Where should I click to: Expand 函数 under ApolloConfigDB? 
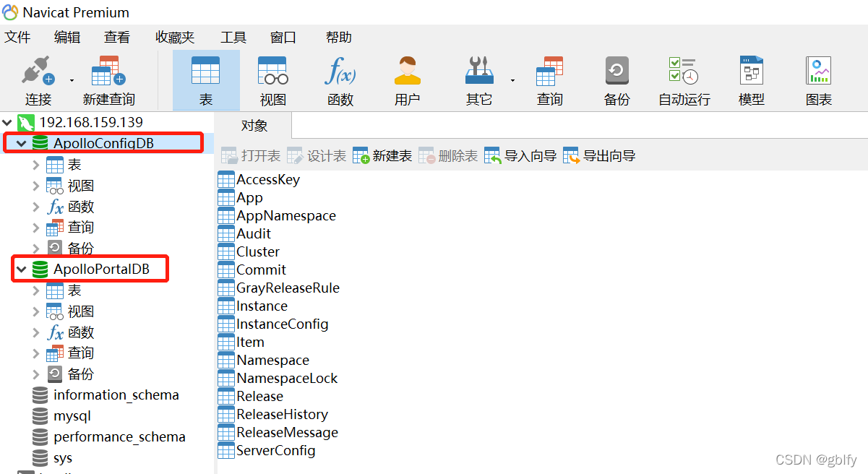[36, 207]
